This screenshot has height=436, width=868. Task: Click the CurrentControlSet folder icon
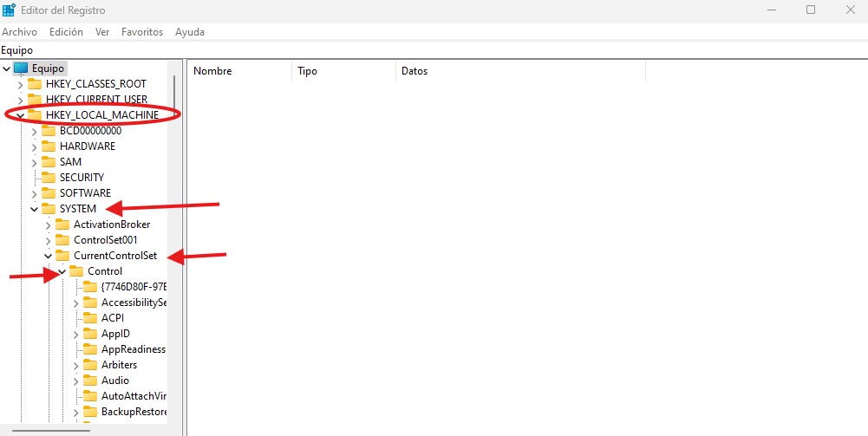[62, 256]
